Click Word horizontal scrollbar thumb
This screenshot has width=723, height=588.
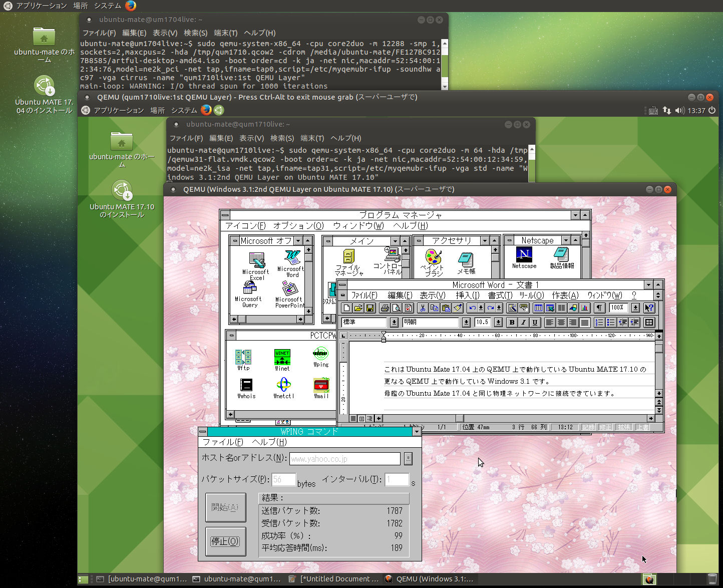460,418
